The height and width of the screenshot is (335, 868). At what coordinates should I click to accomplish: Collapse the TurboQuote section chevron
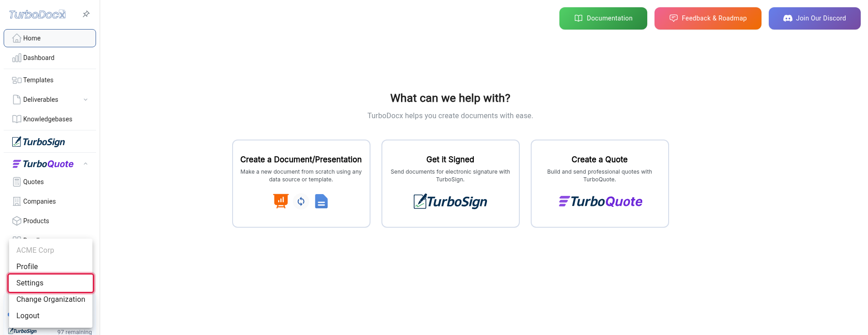pos(86,164)
